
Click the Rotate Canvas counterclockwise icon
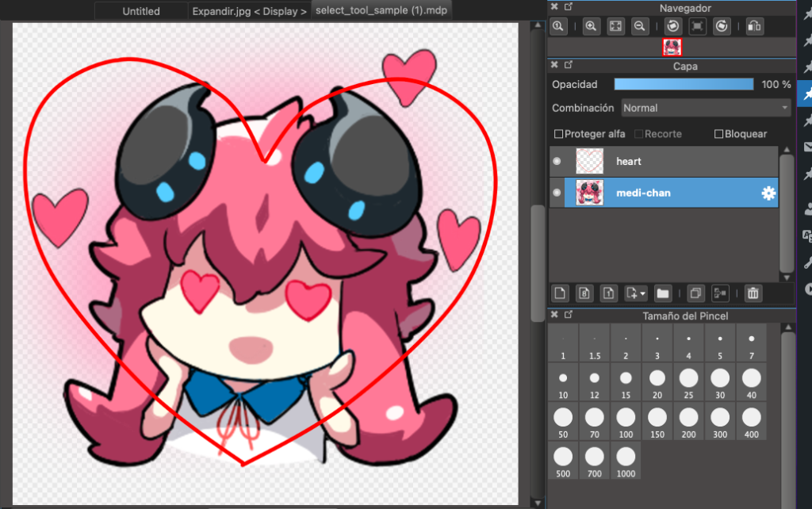click(672, 26)
